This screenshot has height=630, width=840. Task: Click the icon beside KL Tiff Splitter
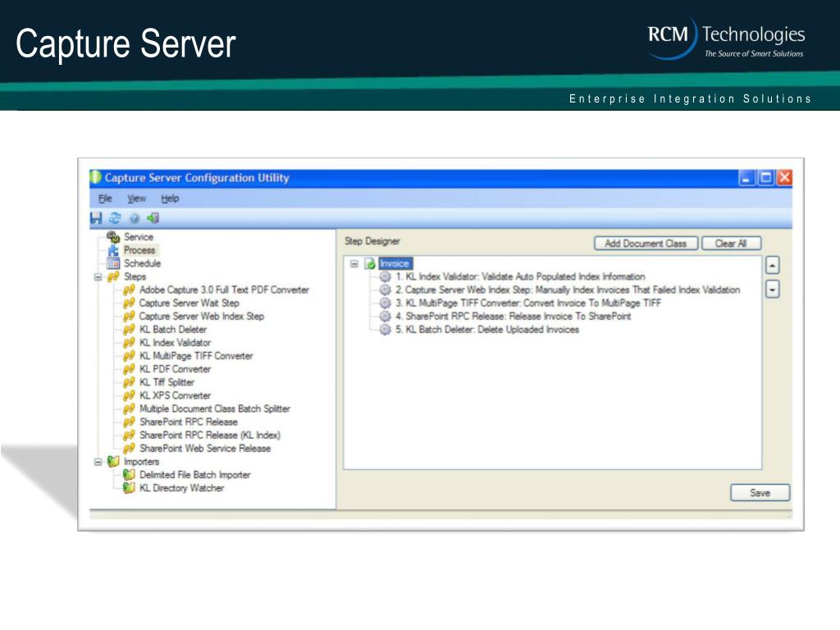tap(129, 382)
